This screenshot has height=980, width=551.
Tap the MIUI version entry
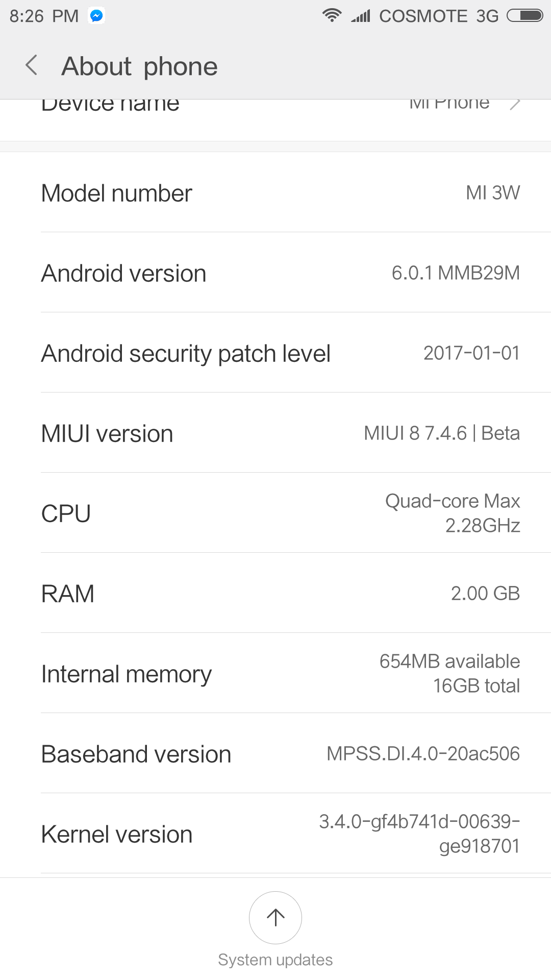(275, 433)
